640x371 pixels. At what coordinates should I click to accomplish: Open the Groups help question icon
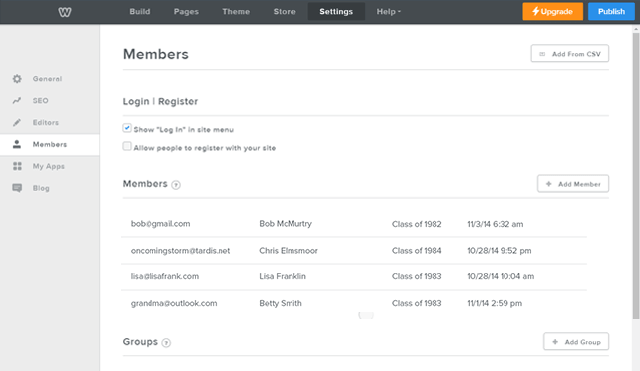166,343
